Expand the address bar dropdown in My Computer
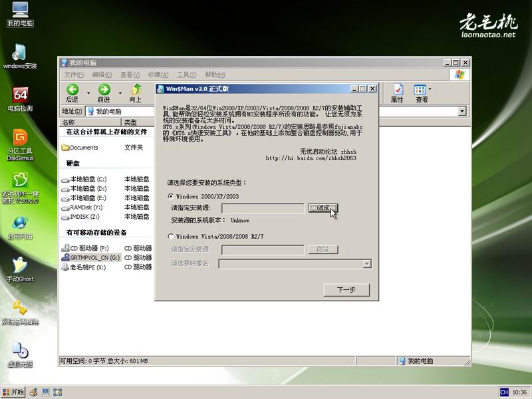532x399 pixels. 462,111
